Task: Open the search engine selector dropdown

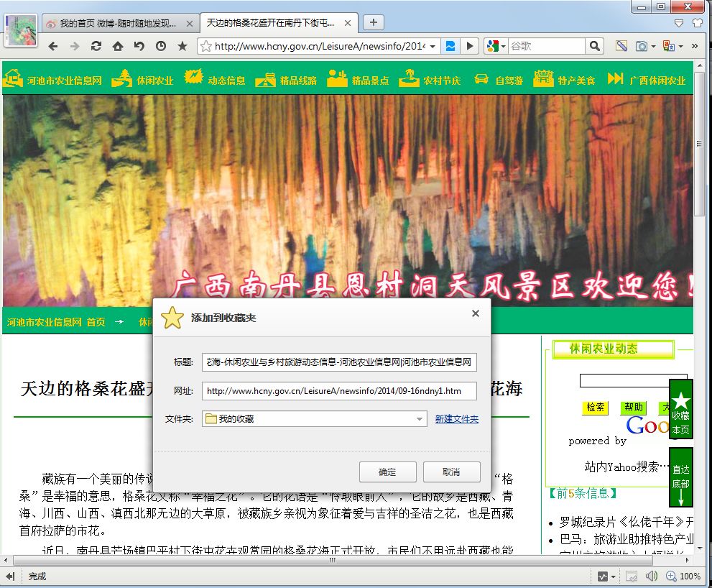Action: click(x=496, y=46)
